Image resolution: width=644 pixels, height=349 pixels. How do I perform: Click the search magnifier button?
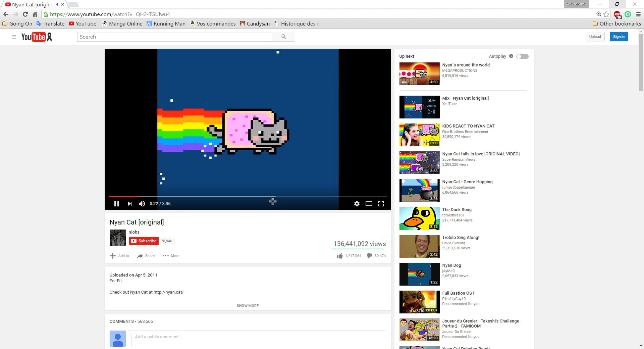284,37
